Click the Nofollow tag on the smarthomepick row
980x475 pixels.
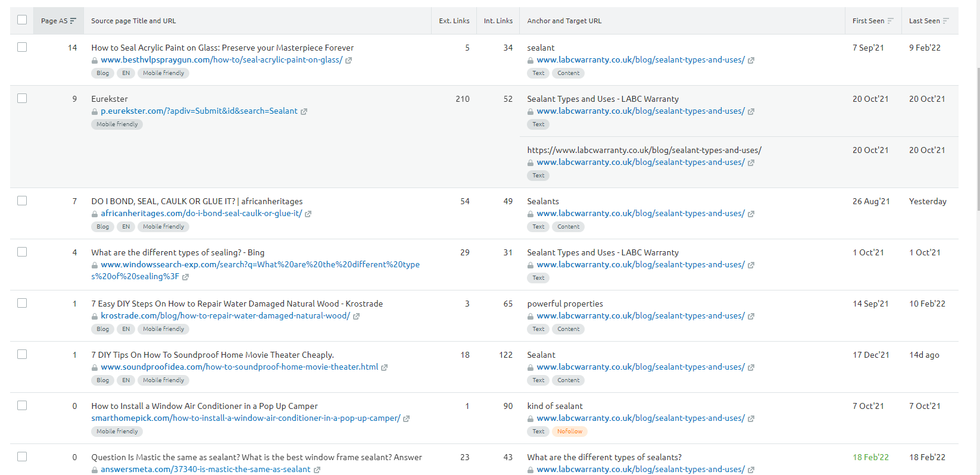569,432
